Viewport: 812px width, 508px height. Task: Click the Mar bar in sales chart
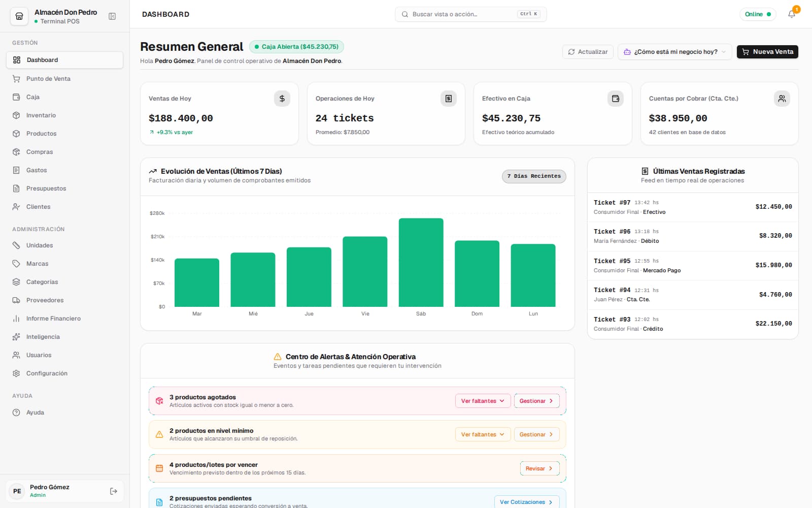[x=197, y=282]
